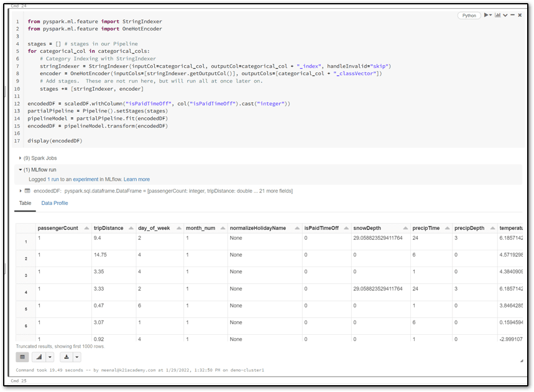Switch to bar chart visualization icon
The height and width of the screenshot is (392, 534).
pos(37,357)
